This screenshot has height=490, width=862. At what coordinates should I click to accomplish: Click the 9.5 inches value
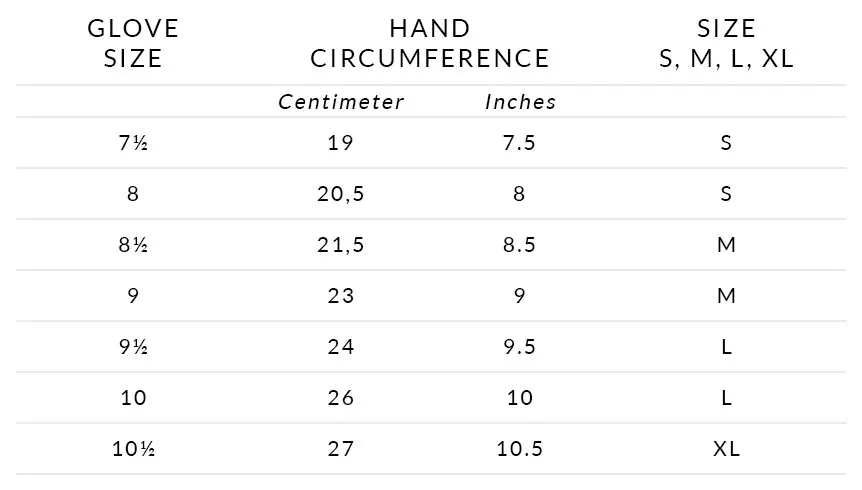tap(520, 347)
